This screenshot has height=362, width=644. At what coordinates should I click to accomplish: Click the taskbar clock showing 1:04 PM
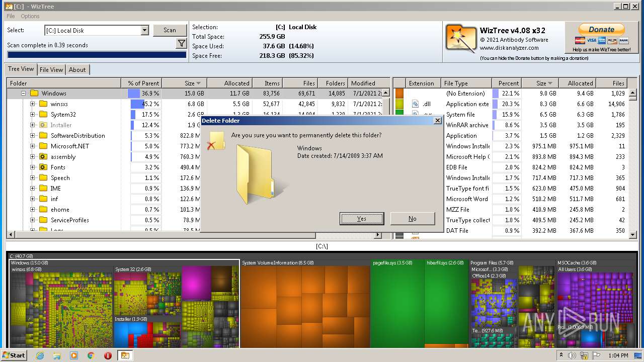[617, 355]
